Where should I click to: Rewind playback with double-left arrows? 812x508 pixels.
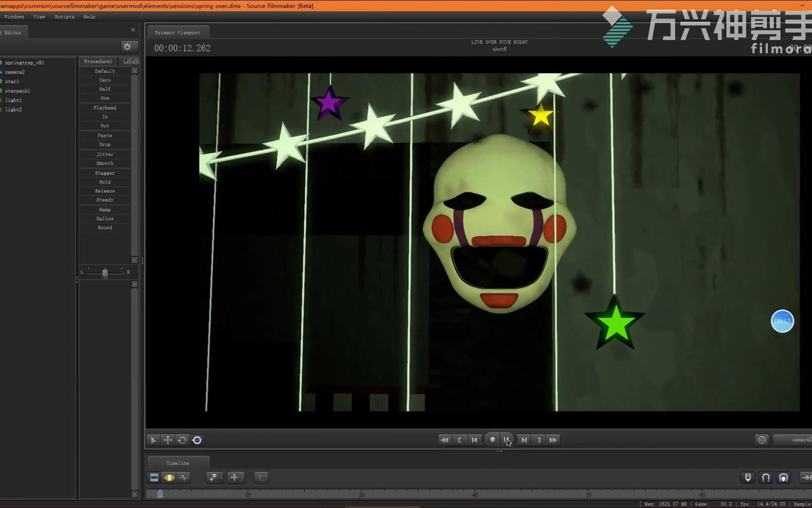coord(444,440)
